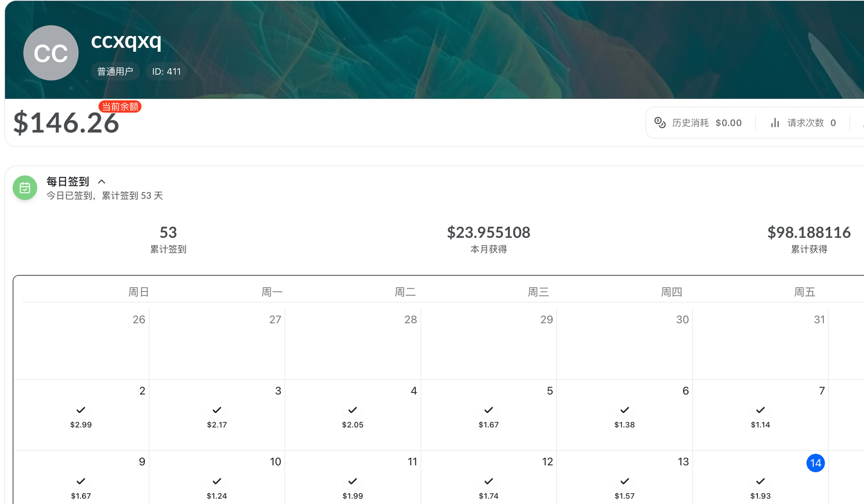Click the $146.26 balance amount

pyautogui.click(x=66, y=123)
